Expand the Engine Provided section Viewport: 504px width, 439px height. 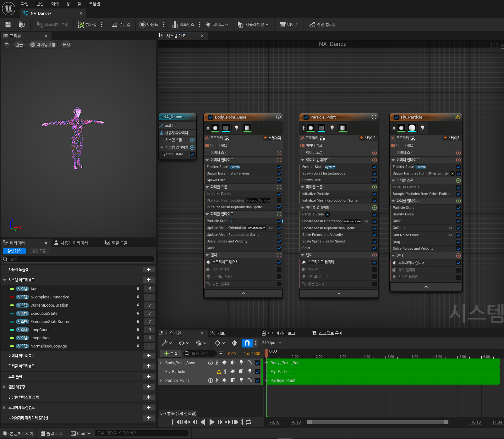(x=4, y=387)
